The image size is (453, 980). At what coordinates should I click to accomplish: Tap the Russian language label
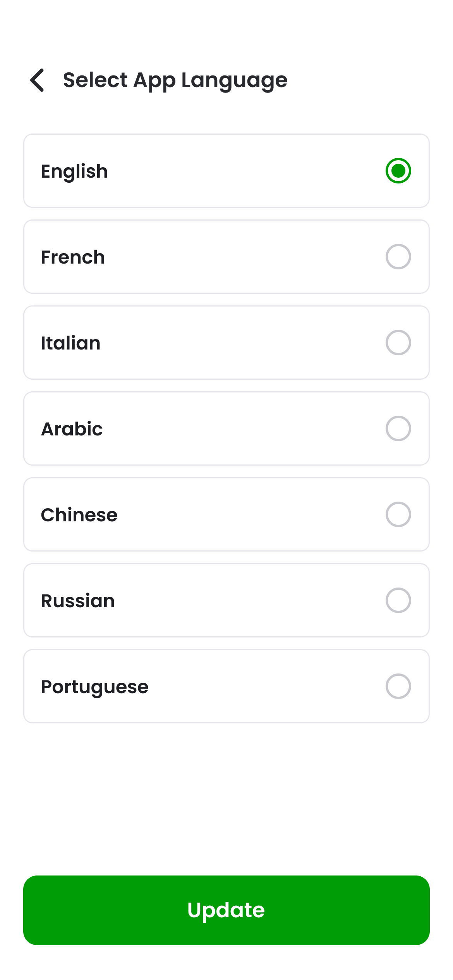pos(78,601)
